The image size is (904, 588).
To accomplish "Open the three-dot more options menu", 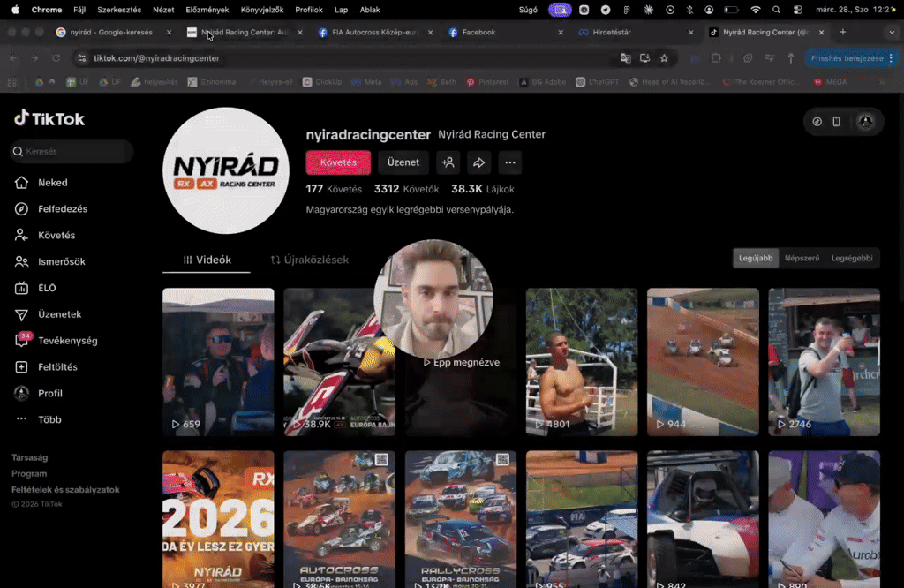I will click(509, 162).
